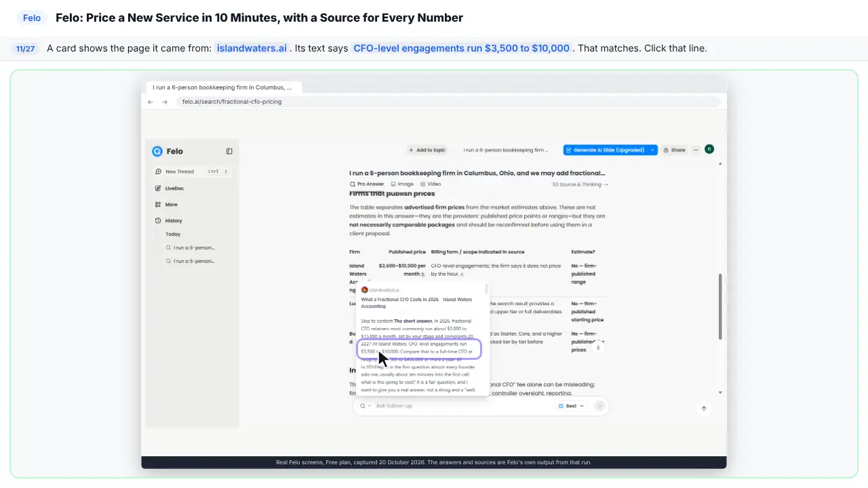Click the scrollbar up arrow

pos(719,163)
